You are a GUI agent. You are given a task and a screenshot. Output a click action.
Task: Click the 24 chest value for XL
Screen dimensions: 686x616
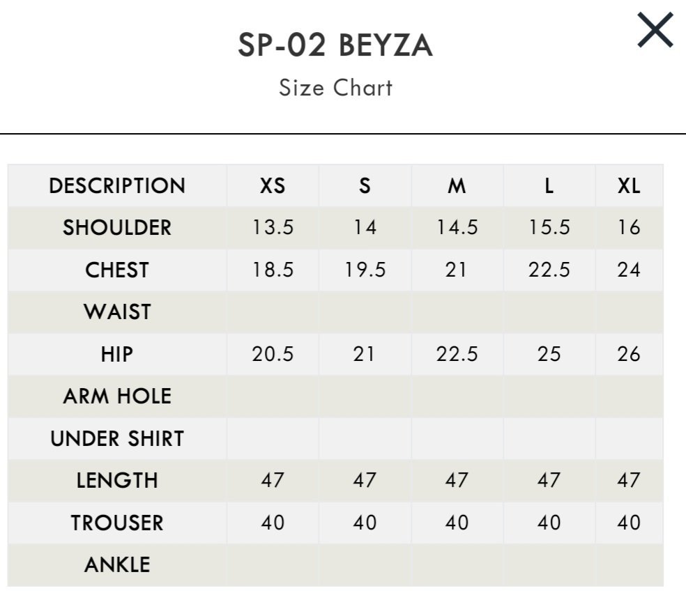629,270
